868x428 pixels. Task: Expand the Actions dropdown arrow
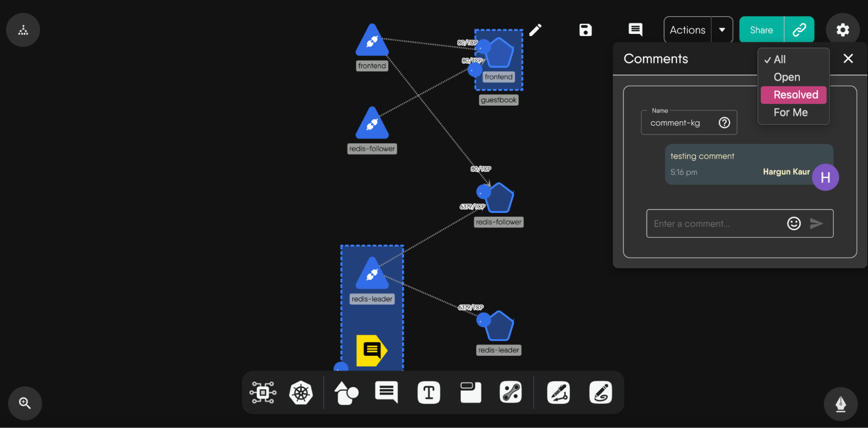tap(722, 30)
